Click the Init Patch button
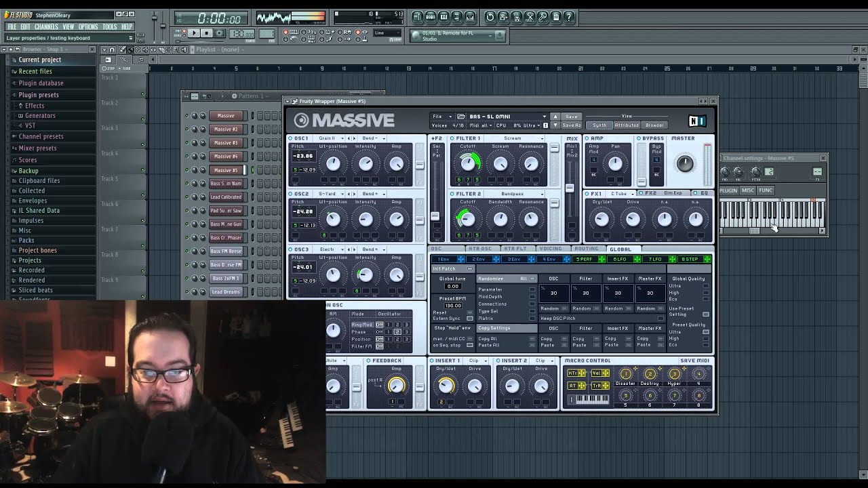 452,269
